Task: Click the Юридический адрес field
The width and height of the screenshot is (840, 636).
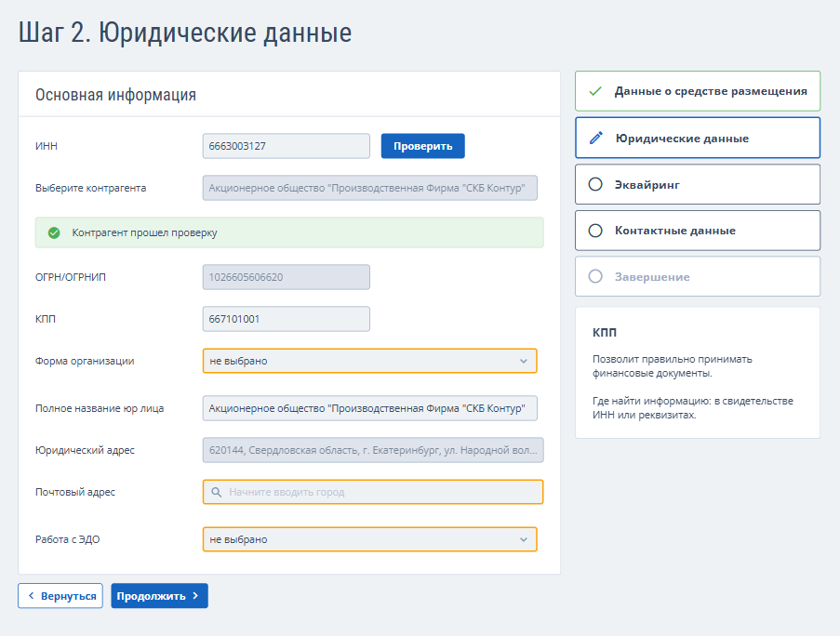Action: click(372, 450)
